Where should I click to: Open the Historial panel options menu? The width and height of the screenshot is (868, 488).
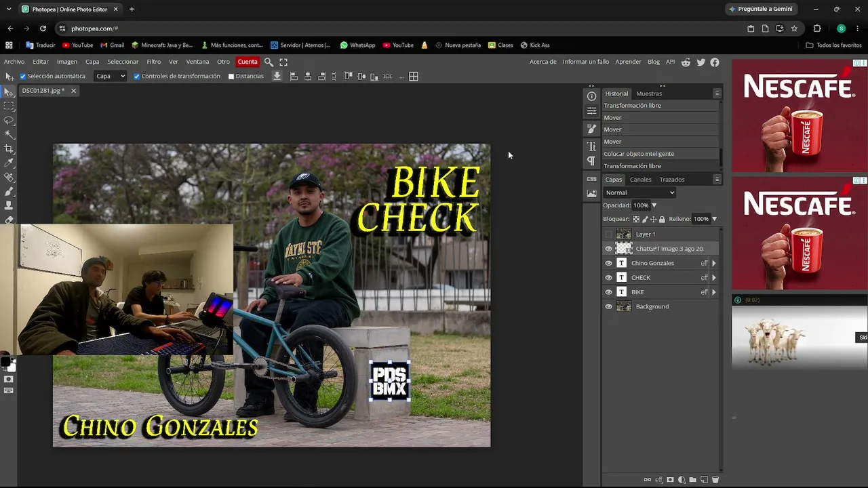[717, 94]
